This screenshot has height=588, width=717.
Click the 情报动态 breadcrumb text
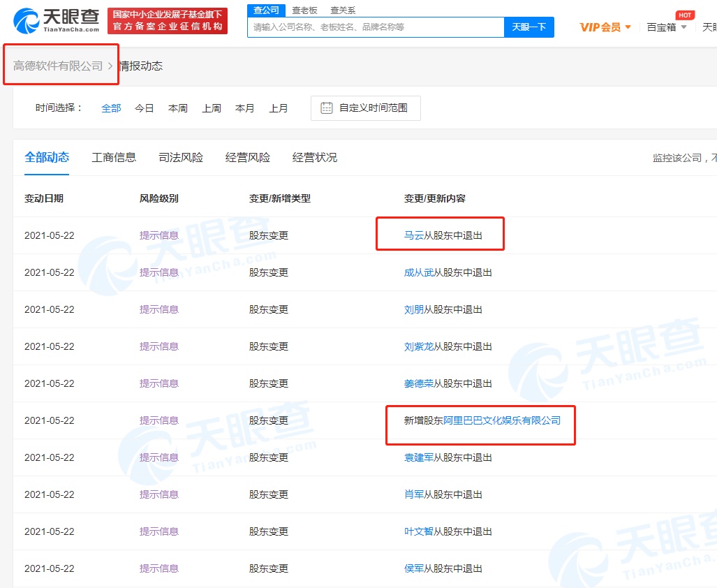[x=141, y=66]
